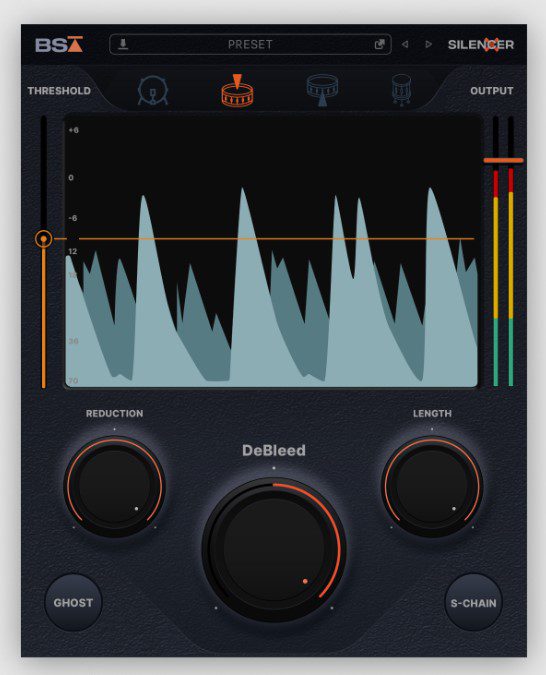Click the REDUCTION knob

(115, 487)
